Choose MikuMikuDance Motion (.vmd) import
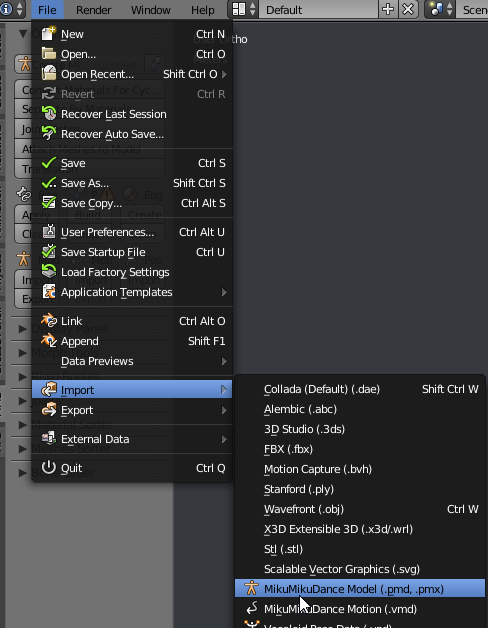 coord(360,609)
